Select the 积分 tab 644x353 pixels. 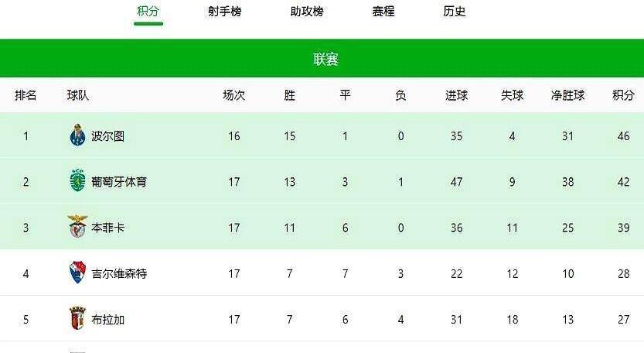pyautogui.click(x=148, y=12)
